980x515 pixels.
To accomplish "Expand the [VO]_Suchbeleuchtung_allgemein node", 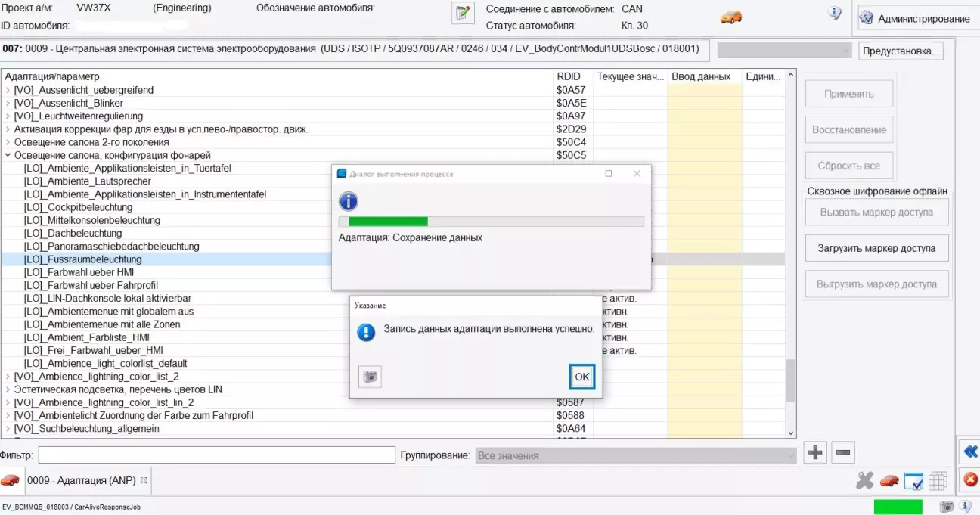I will 8,429.
